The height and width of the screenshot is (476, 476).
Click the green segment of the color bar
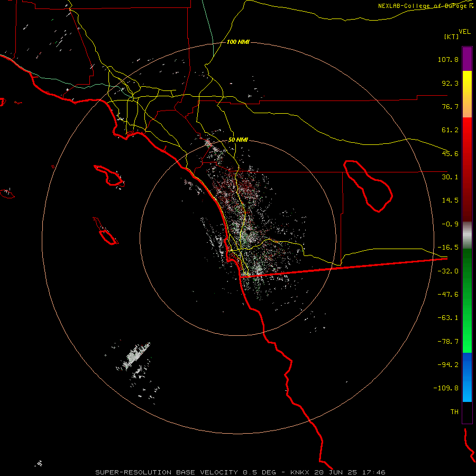point(467,300)
